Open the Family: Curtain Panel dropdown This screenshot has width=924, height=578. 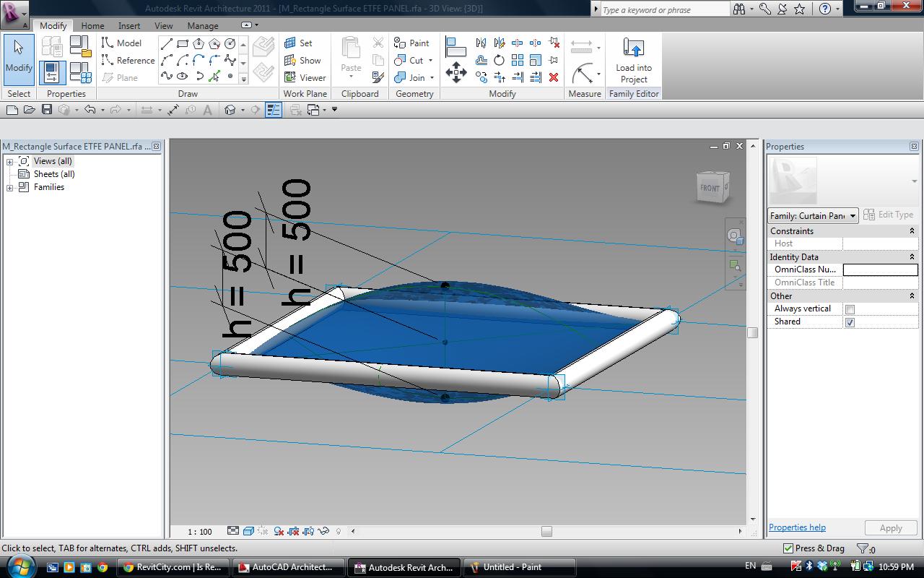853,215
